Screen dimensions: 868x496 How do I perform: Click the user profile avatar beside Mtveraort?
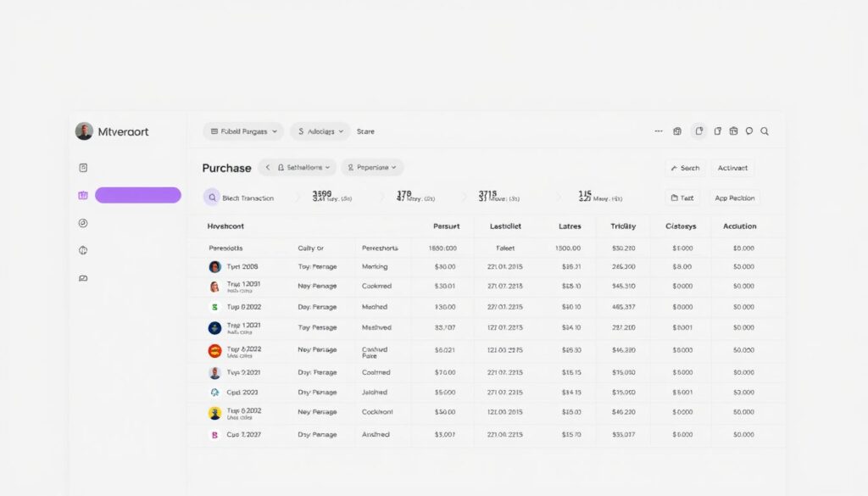(84, 131)
